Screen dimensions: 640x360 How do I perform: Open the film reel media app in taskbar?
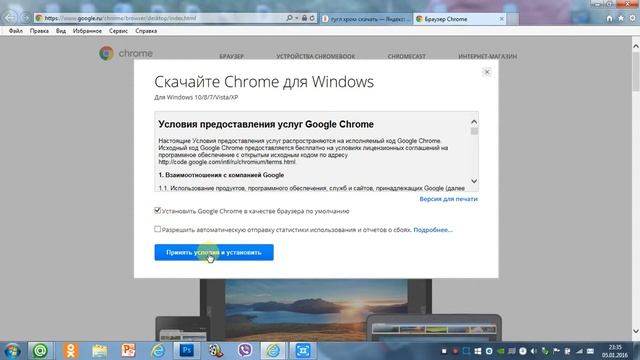coord(216,351)
